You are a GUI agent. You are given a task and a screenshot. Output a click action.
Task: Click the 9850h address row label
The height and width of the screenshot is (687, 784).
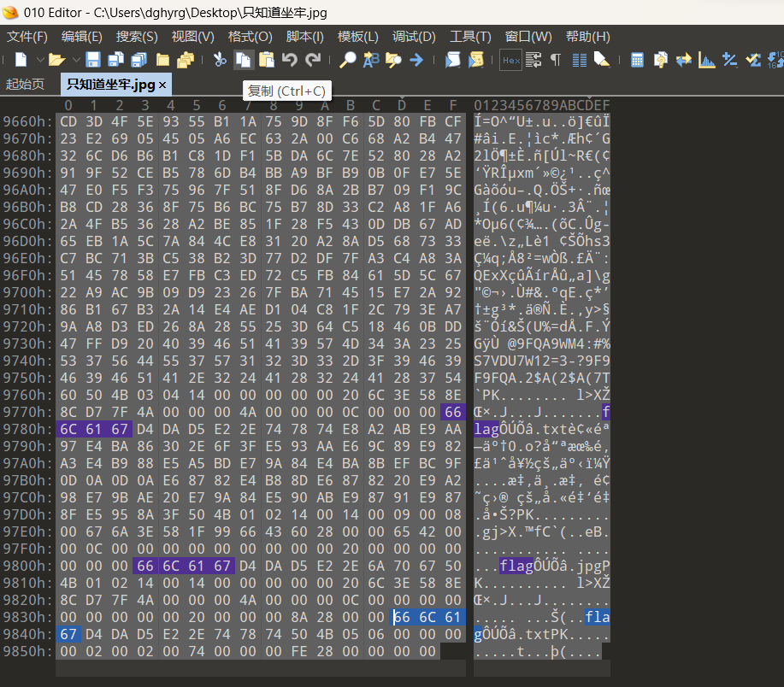[27, 651]
